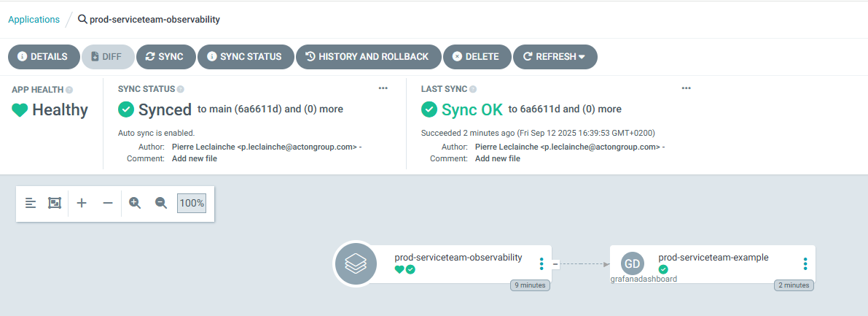
Task: Expand the Refresh dropdown button
Action: pos(555,56)
